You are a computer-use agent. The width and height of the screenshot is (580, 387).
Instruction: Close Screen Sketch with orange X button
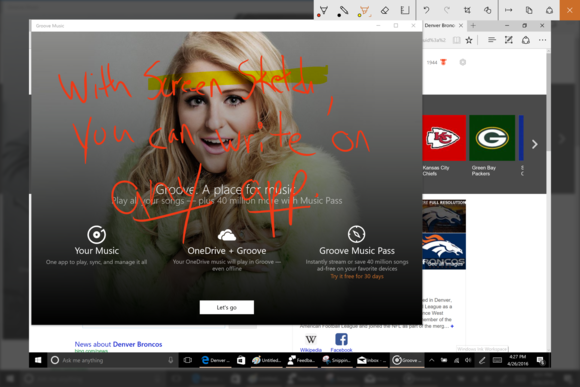tap(570, 10)
